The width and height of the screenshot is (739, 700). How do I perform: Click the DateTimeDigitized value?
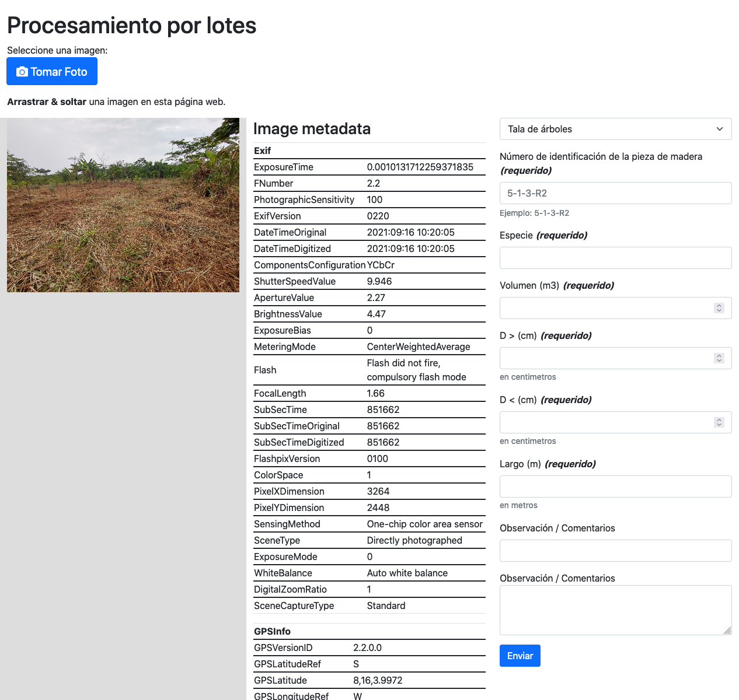[x=410, y=249]
